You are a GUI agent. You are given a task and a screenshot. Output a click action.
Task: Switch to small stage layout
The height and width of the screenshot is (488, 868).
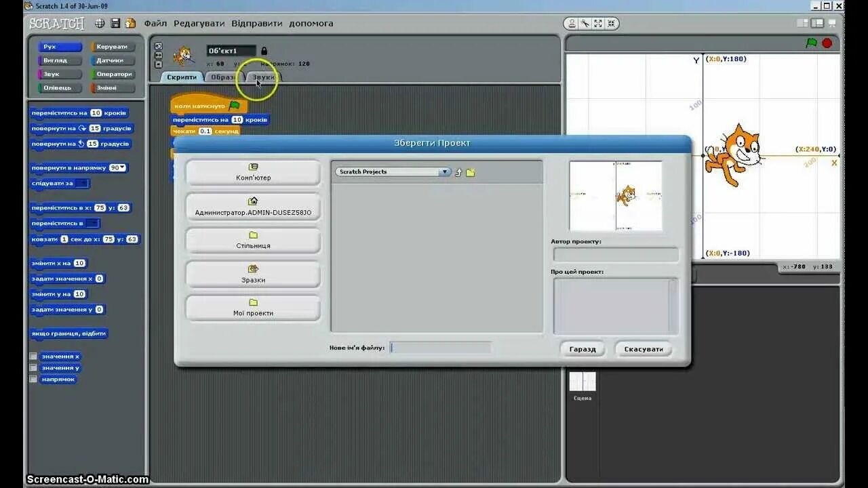803,23
